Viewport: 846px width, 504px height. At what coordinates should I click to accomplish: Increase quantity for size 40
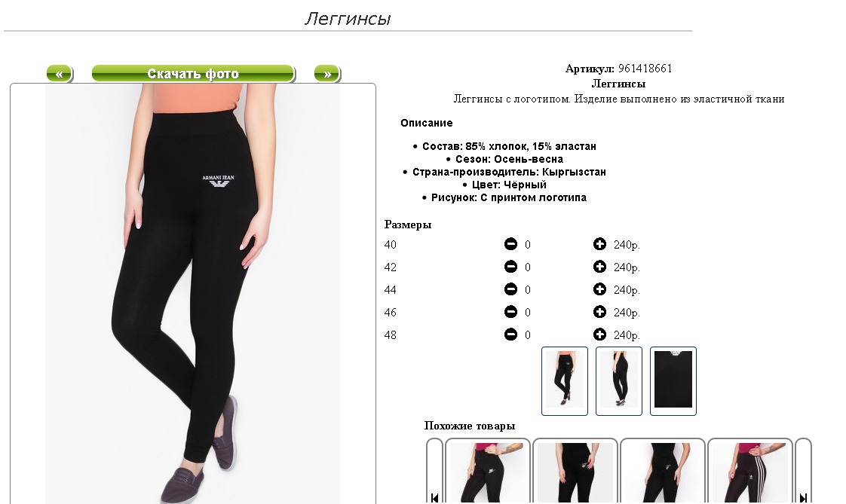click(x=599, y=244)
